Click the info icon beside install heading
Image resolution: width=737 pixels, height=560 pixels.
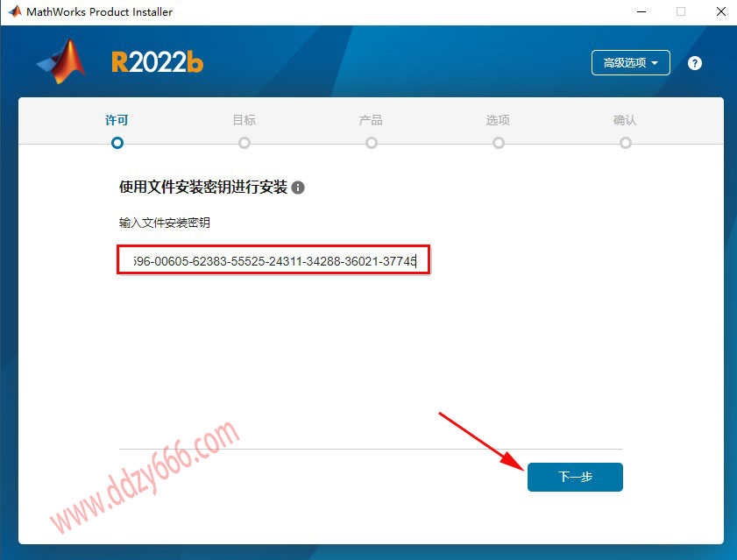click(298, 188)
